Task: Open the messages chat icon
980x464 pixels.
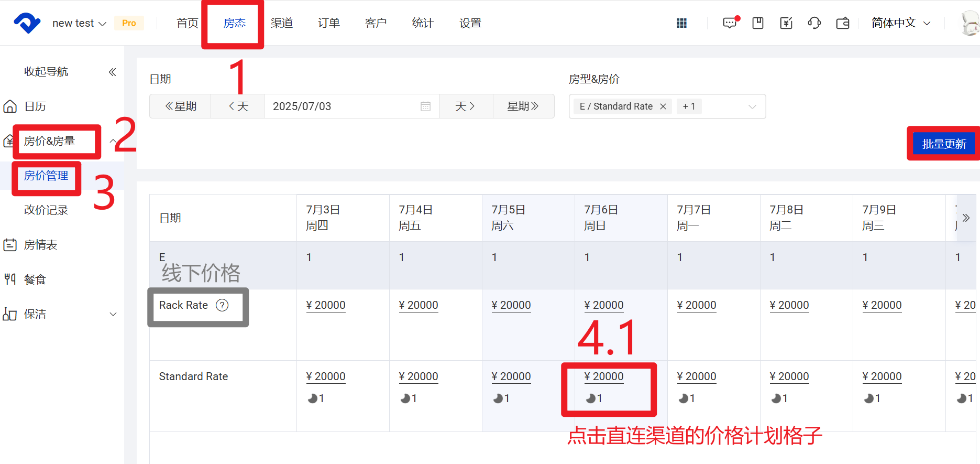Action: click(729, 23)
